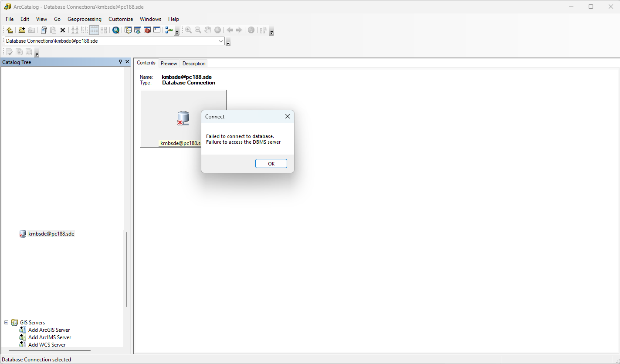Viewport: 620px width, 364px height.
Task: Open the Windows menu
Action: (150, 19)
